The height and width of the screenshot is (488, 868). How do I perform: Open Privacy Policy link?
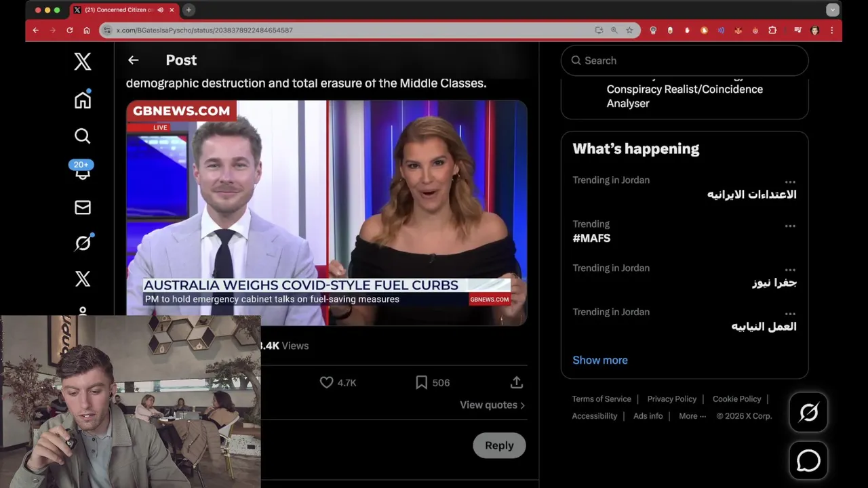671,399
